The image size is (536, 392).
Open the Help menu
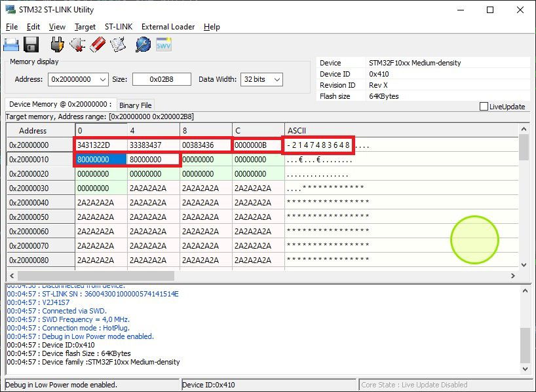point(212,27)
